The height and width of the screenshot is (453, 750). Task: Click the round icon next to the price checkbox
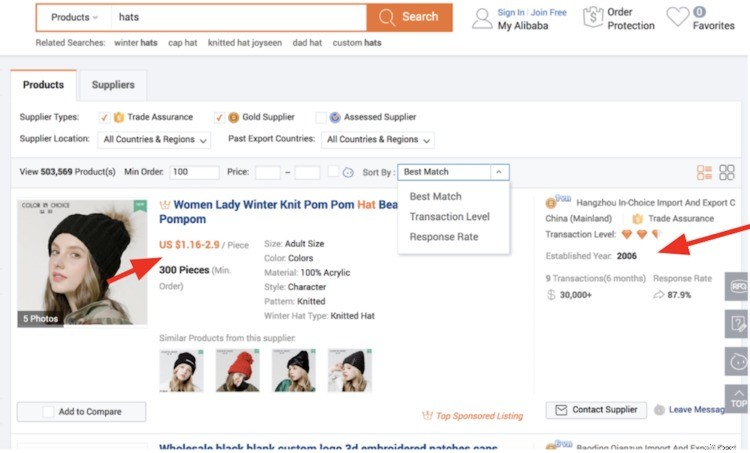pos(348,173)
